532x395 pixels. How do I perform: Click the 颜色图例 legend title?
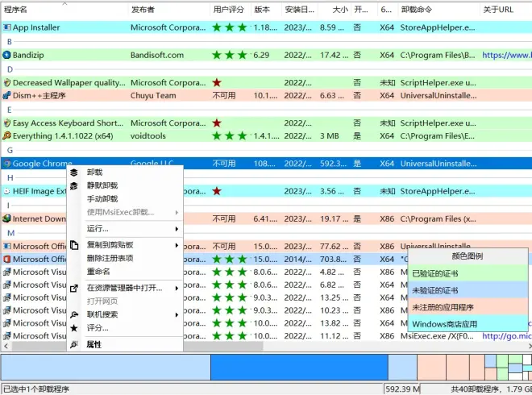[468, 256]
